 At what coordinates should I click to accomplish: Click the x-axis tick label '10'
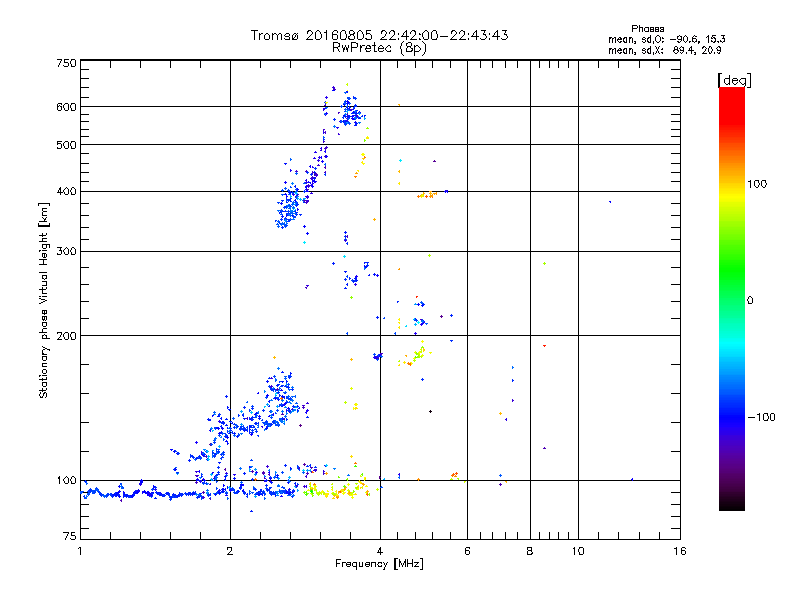point(578,551)
